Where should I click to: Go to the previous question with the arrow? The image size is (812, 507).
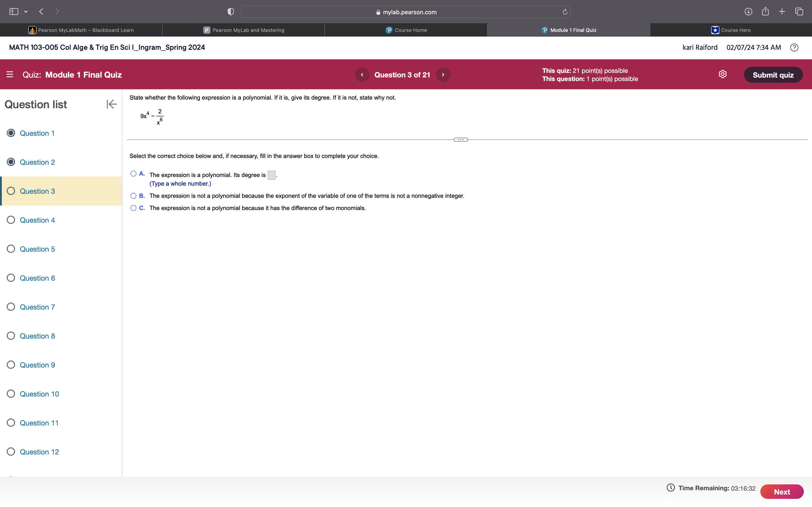362,75
